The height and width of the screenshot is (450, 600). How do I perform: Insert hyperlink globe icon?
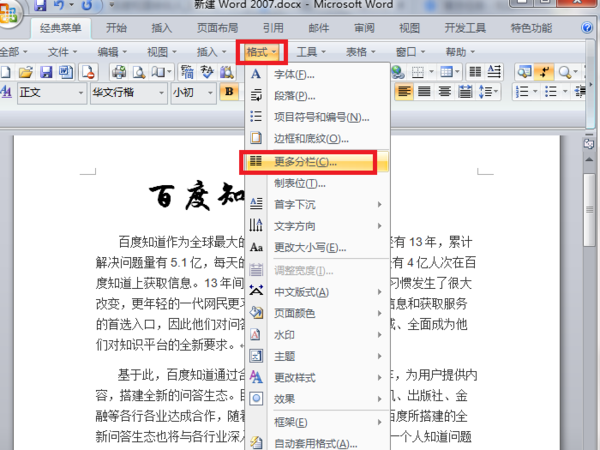coord(398,72)
